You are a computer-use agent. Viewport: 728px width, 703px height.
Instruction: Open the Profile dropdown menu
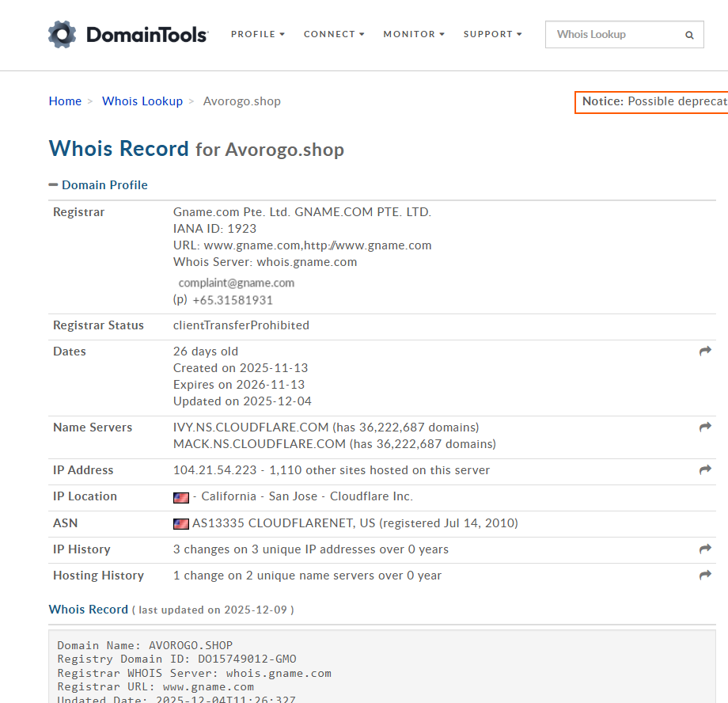pyautogui.click(x=257, y=34)
